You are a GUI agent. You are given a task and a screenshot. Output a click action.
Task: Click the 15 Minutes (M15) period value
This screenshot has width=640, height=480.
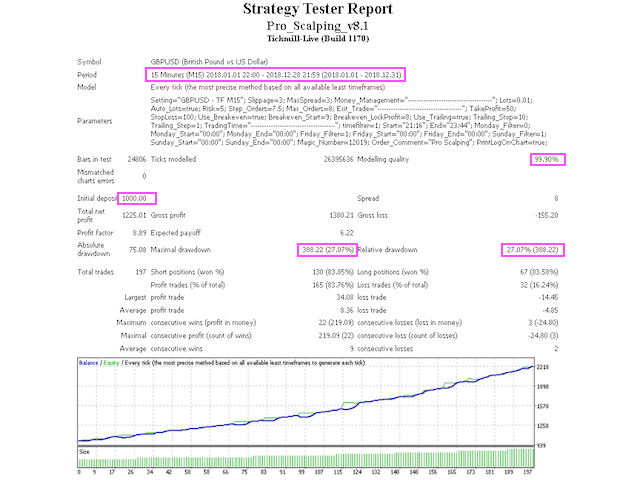[276, 75]
